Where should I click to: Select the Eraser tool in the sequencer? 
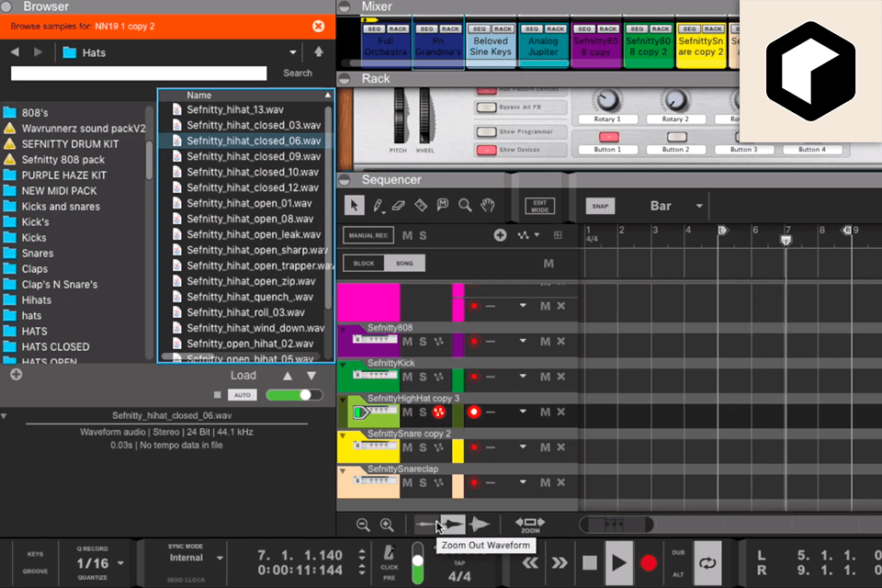[398, 206]
